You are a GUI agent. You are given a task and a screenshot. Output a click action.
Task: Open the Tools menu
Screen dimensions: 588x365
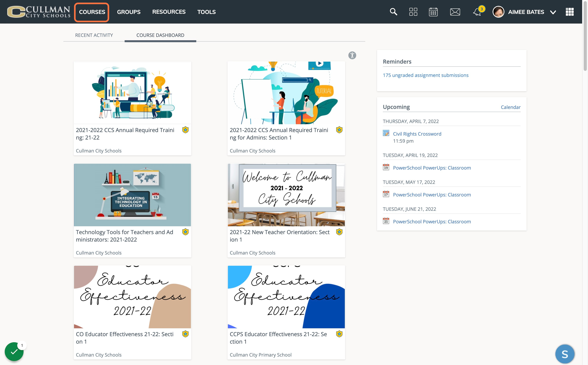[206, 12]
